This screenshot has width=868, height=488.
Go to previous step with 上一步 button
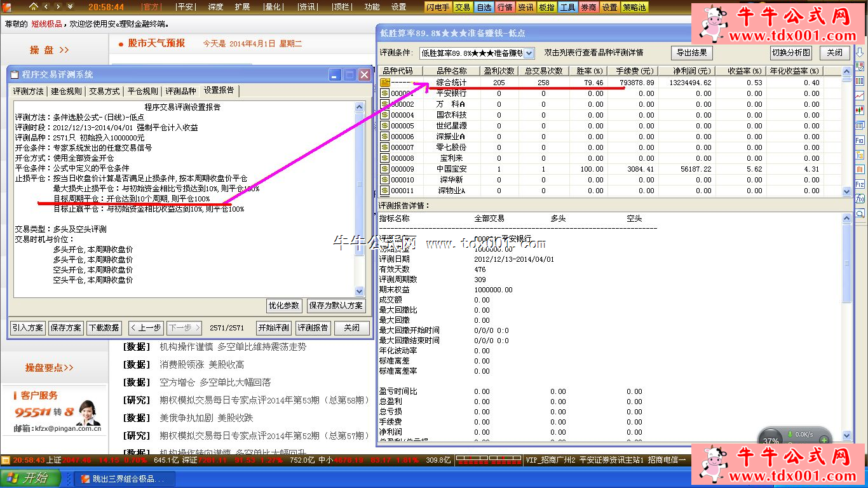146,328
